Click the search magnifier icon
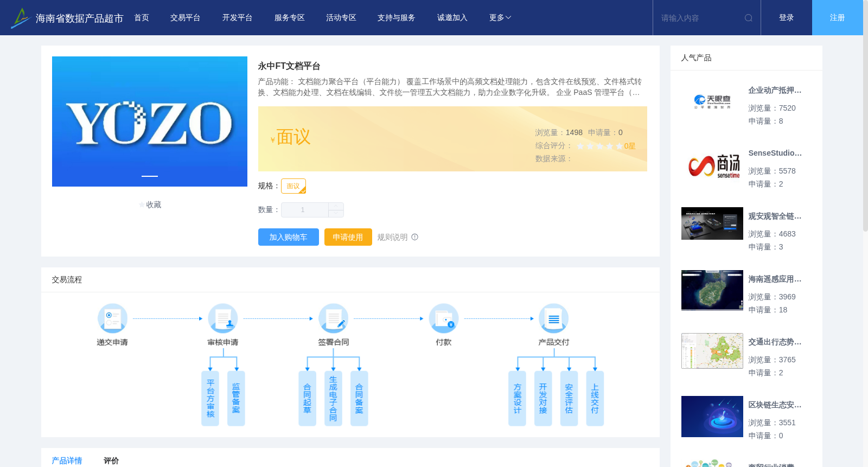868x467 pixels. click(748, 18)
